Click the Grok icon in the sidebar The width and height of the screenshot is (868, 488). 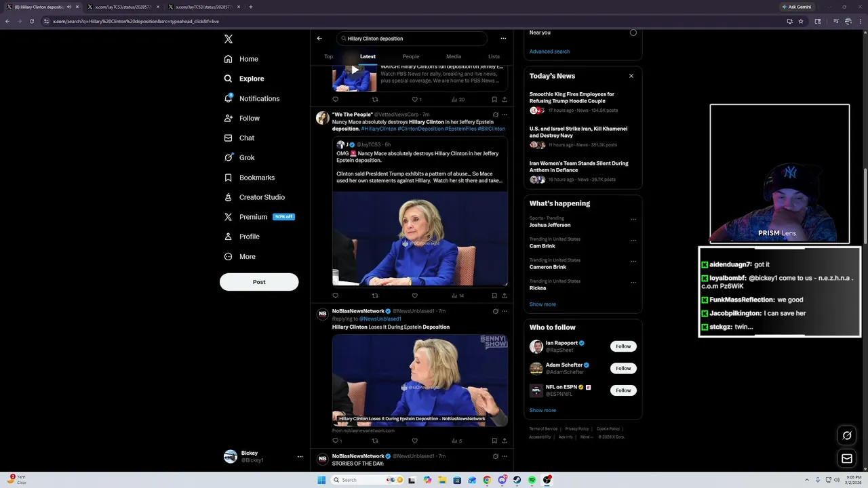pyautogui.click(x=229, y=157)
